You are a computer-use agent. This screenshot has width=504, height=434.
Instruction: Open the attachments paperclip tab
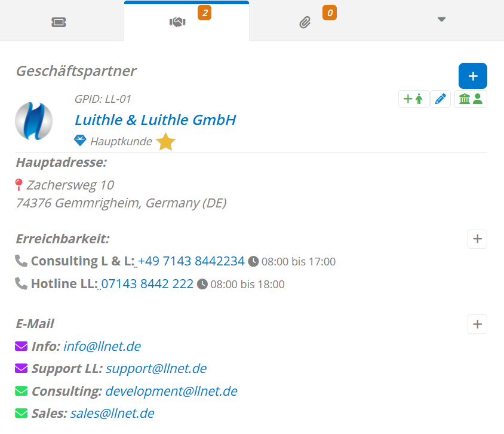[x=305, y=23]
